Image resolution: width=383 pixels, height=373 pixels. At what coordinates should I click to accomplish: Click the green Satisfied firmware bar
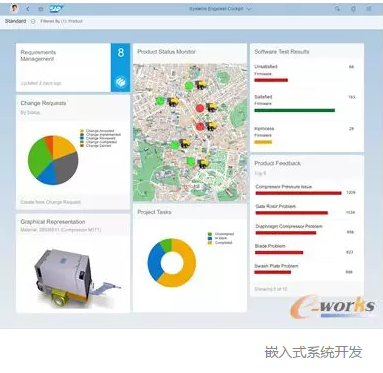[295, 110]
